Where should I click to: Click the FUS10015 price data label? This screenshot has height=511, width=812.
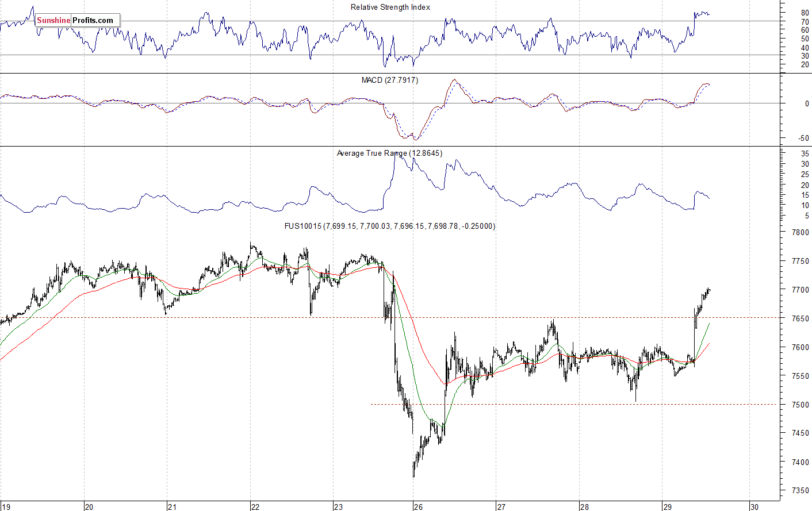coord(390,226)
